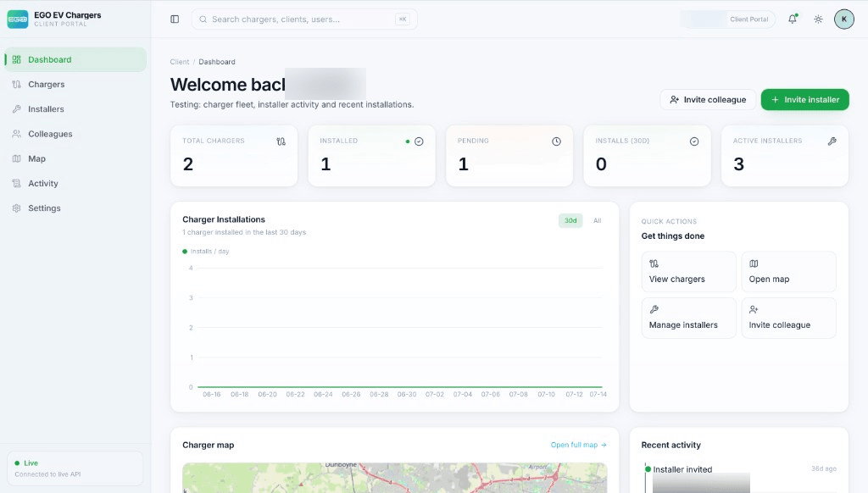Click the Dashboard breadcrumb text
Screen dimensions: 868x493
point(217,62)
